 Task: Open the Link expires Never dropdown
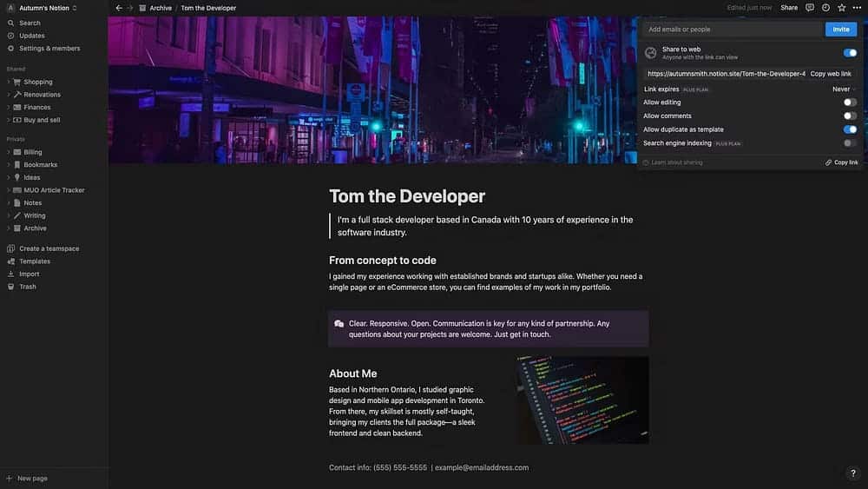pyautogui.click(x=844, y=89)
